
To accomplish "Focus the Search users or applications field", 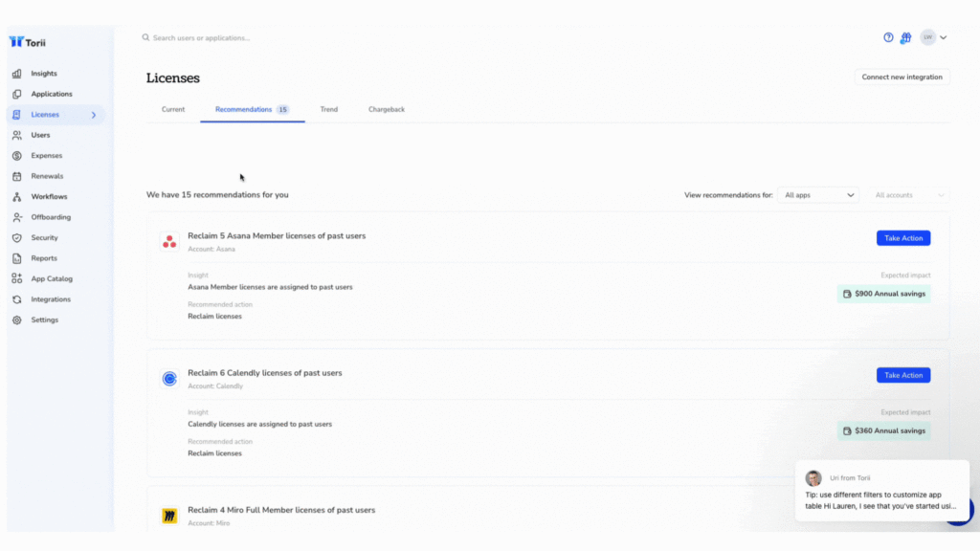I will tap(201, 38).
